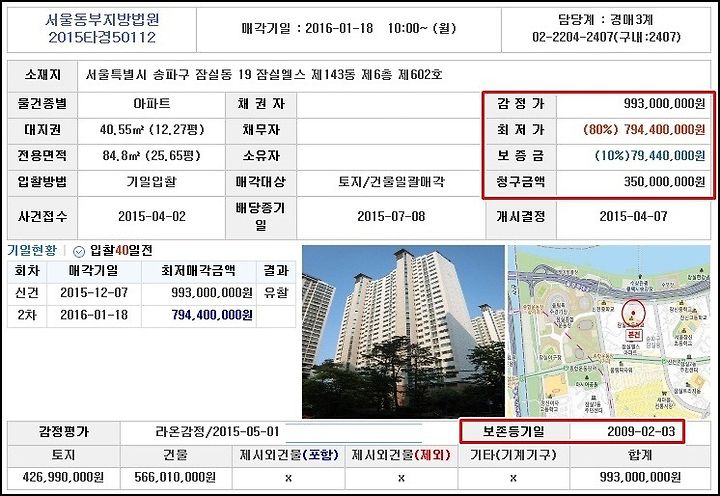The image size is (720, 496).
Task: Select appraisal value 993,000,000원 beside 감정가
Action: click(x=664, y=104)
